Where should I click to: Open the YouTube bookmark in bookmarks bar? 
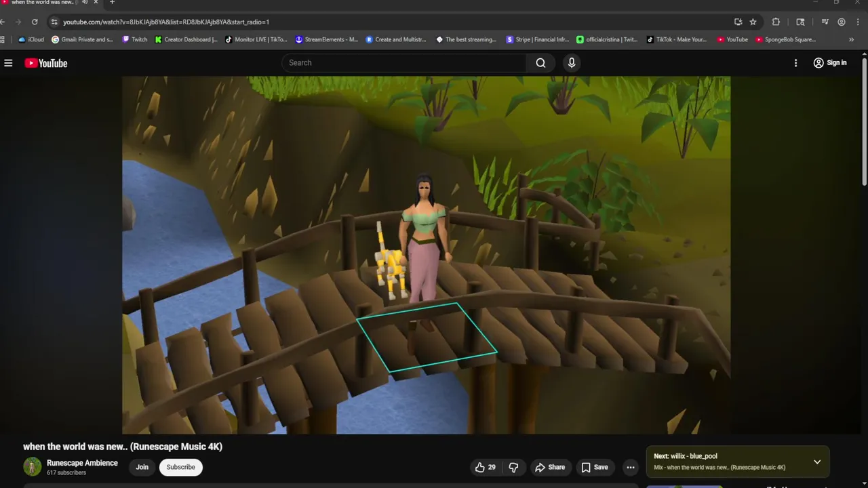732,39
